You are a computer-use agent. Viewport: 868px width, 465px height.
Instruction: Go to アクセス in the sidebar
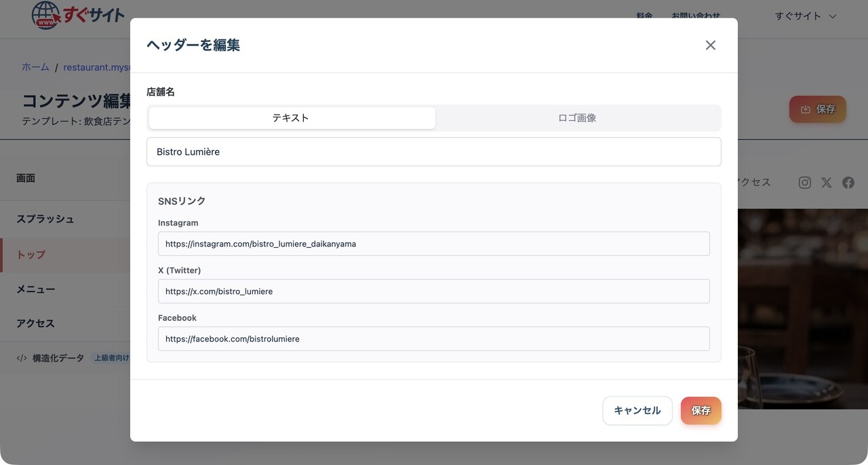click(35, 324)
